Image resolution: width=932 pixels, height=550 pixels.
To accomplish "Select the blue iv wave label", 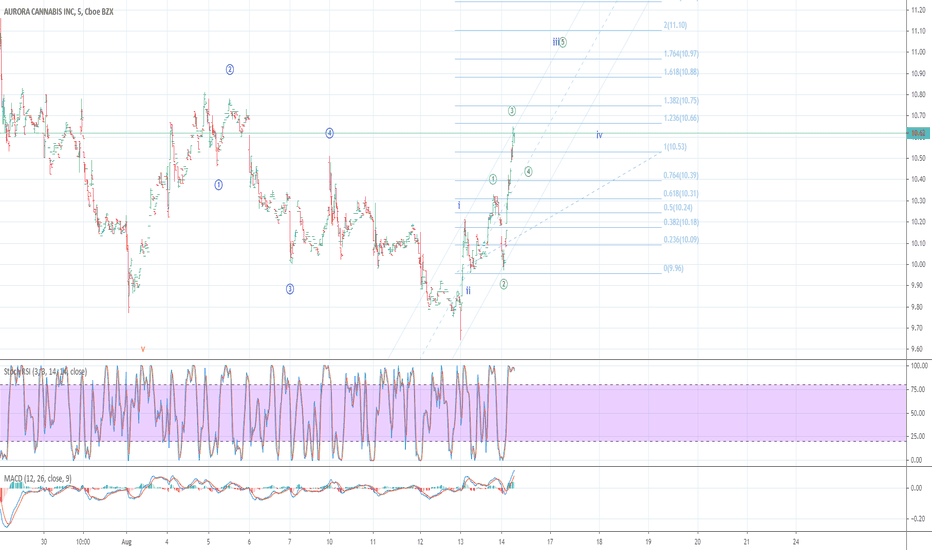I will [599, 136].
